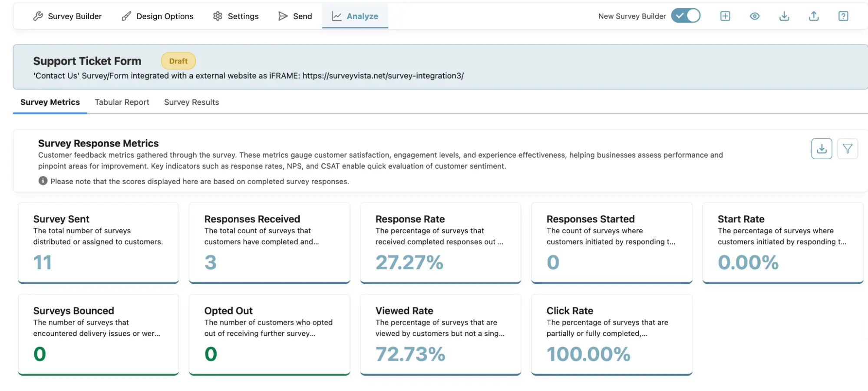The width and height of the screenshot is (868, 391).
Task: Switch to Tabular Report view
Action: (x=122, y=102)
